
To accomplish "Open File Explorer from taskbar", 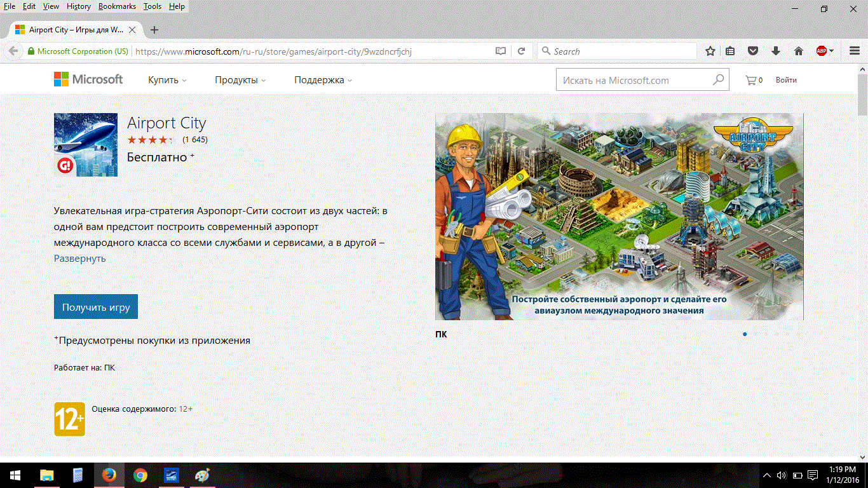I will point(47,475).
